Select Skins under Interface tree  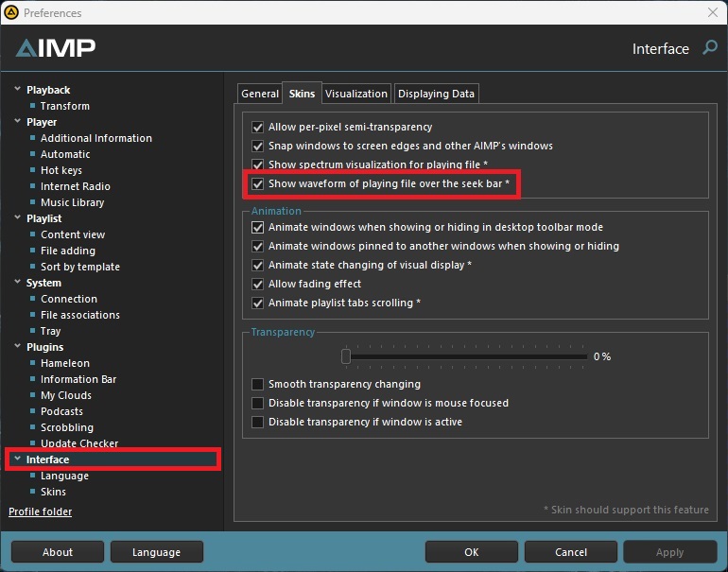pyautogui.click(x=53, y=492)
